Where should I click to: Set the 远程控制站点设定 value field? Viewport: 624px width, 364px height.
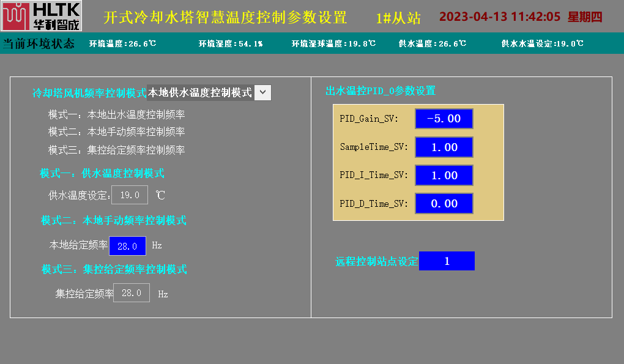pos(447,261)
